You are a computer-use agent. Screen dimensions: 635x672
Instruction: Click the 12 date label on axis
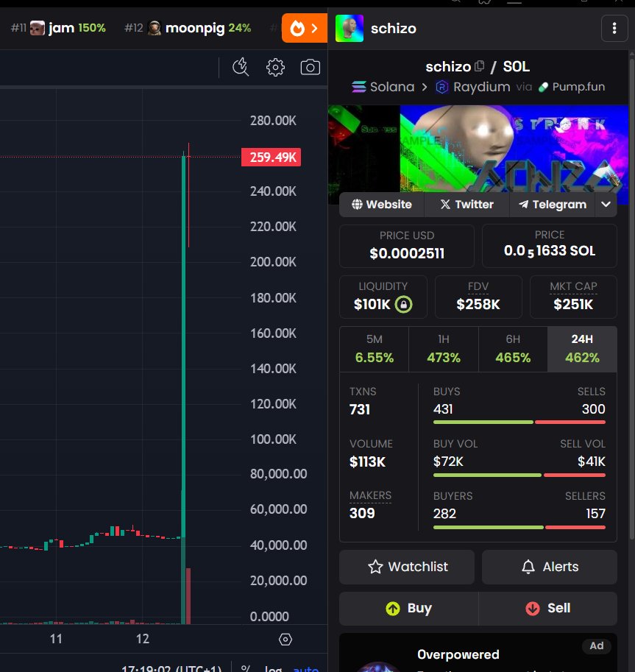[142, 639]
